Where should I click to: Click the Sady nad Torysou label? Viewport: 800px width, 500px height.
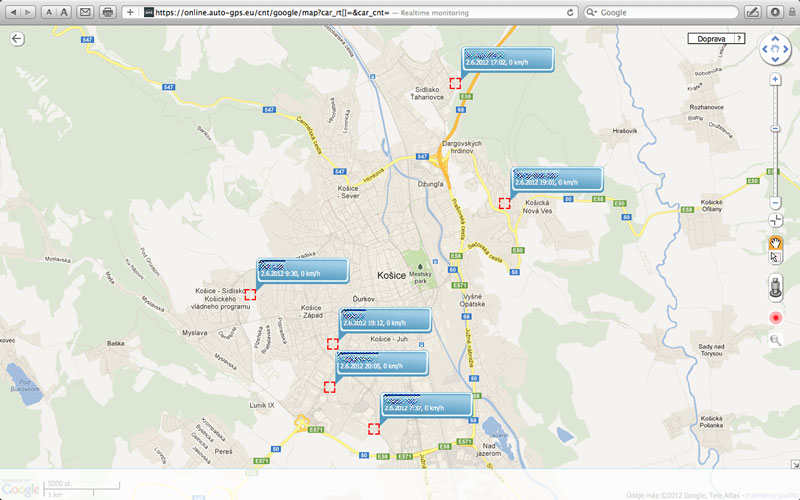711,350
